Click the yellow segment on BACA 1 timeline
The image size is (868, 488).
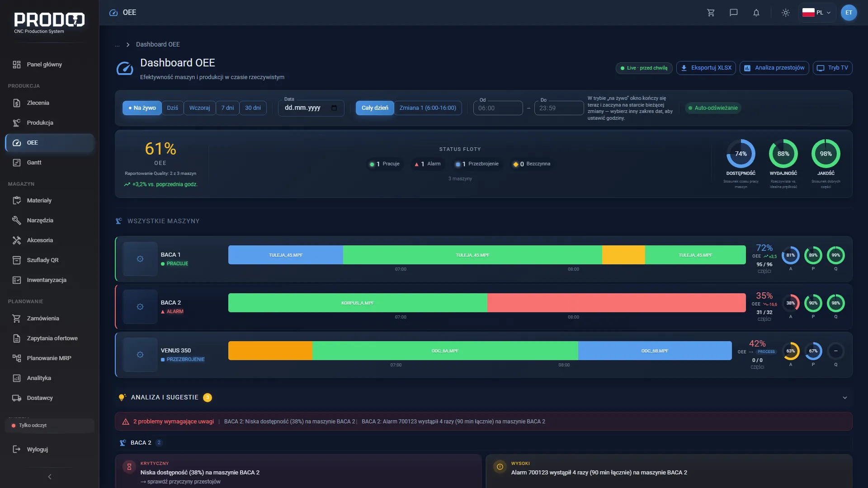(623, 255)
